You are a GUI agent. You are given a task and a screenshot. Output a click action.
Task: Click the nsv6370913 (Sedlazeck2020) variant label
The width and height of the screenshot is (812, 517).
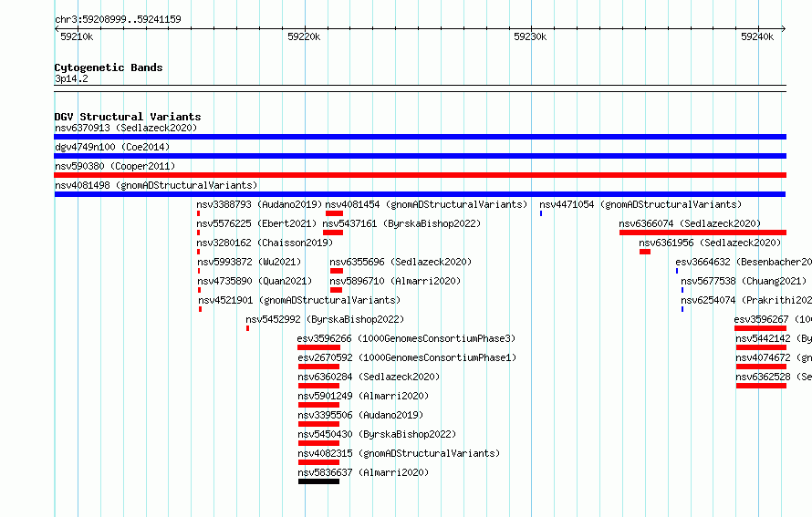pyautogui.click(x=126, y=128)
